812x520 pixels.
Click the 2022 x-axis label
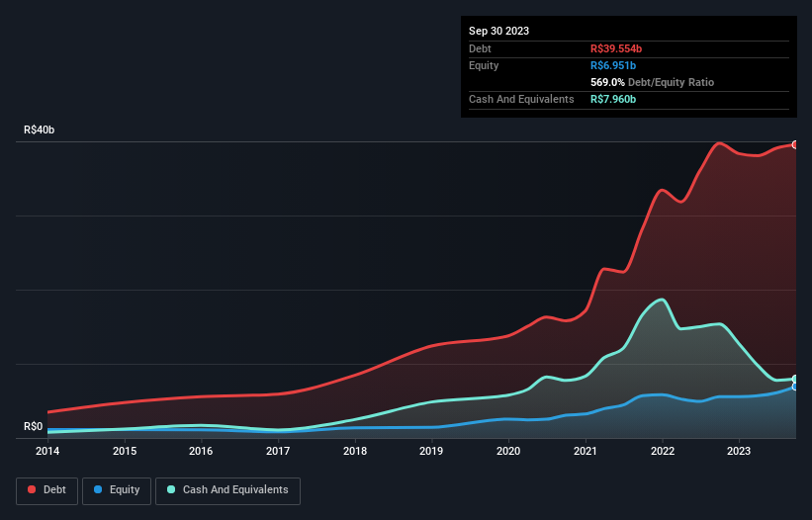pyautogui.click(x=663, y=451)
